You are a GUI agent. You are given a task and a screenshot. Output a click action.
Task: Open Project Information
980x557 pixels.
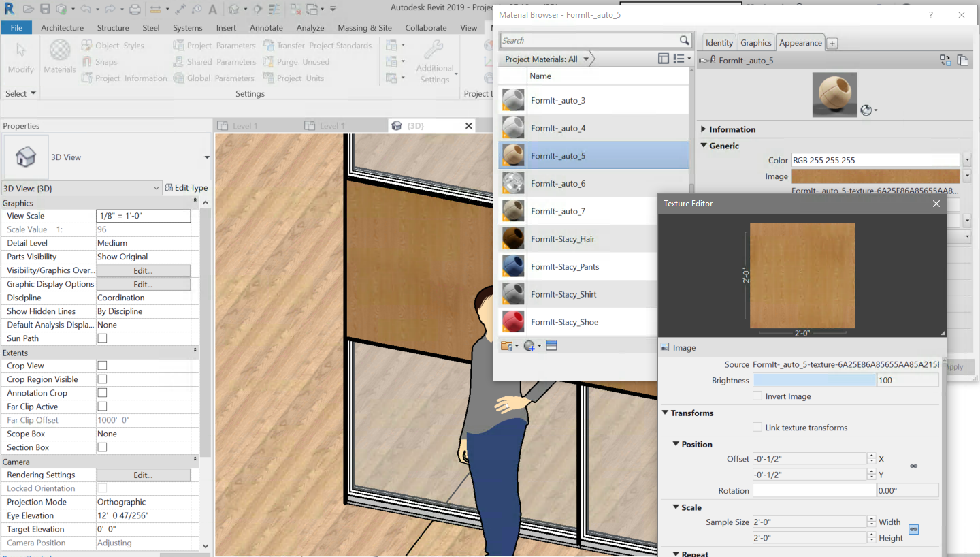(125, 78)
